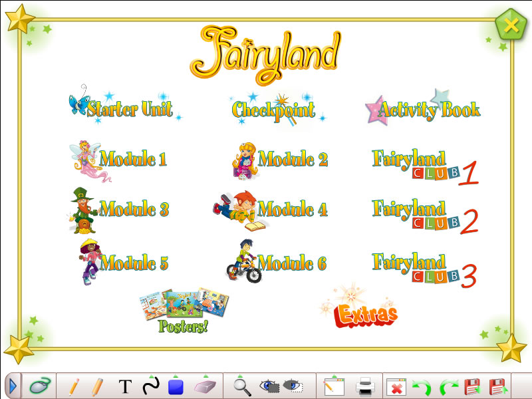Select the thick highlighter pencil tool
Viewport: 532px width, 399px height.
[98, 386]
